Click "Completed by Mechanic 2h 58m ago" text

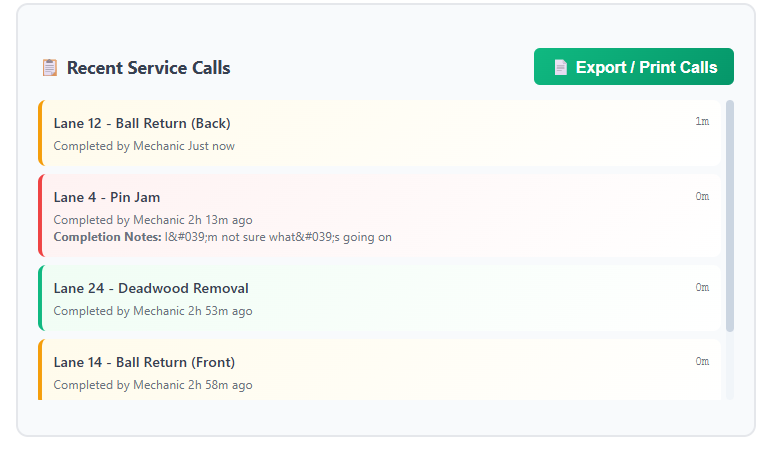152,385
